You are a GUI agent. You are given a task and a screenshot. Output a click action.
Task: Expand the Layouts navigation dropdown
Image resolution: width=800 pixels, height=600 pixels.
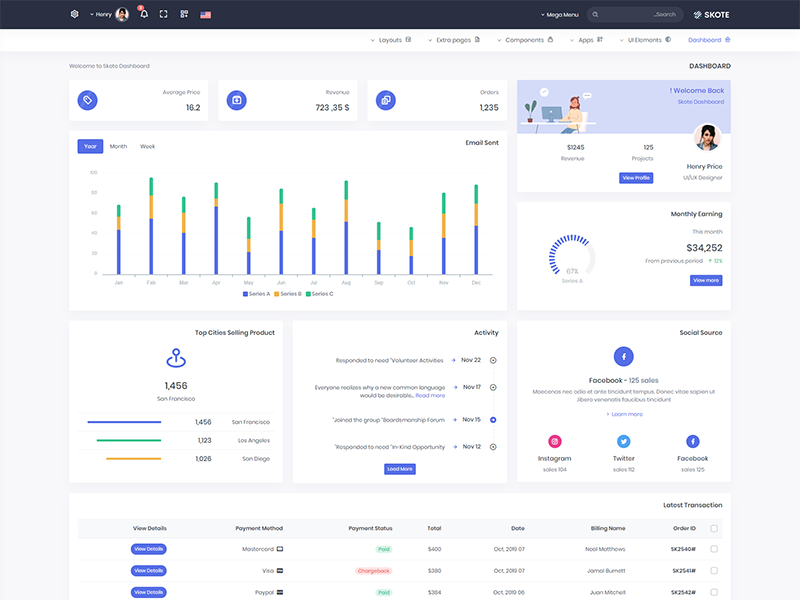(x=387, y=40)
